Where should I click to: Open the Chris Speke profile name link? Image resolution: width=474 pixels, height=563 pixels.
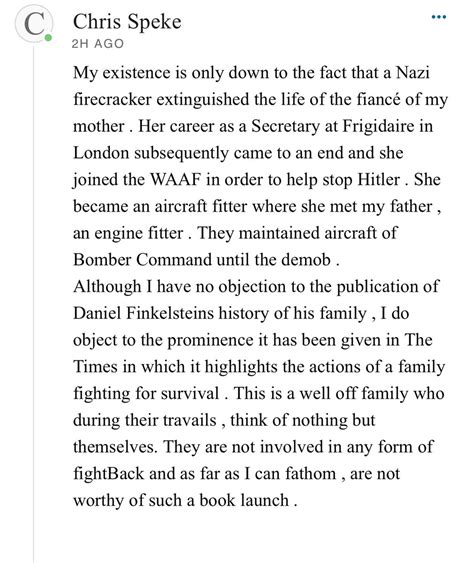pos(127,22)
